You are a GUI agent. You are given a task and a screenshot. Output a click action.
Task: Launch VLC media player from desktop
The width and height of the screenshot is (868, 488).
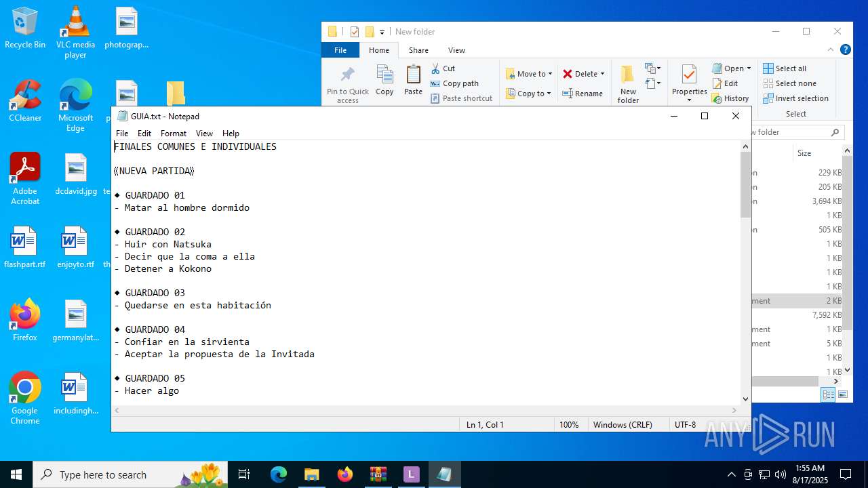tap(75, 33)
